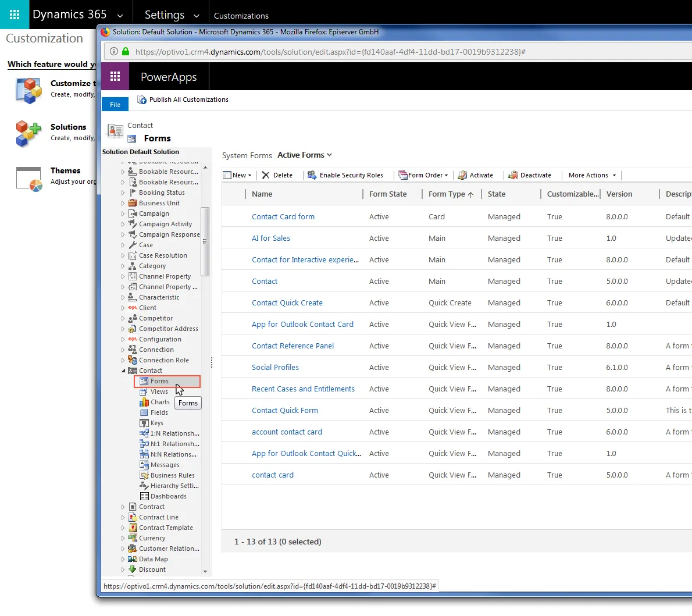This screenshot has height=616, width=692.
Task: Expand the Contract entity tree node
Action: click(123, 507)
